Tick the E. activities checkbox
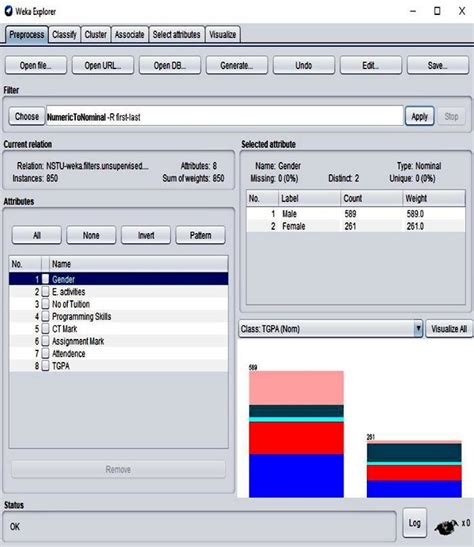This screenshot has height=547, width=474. coord(45,292)
